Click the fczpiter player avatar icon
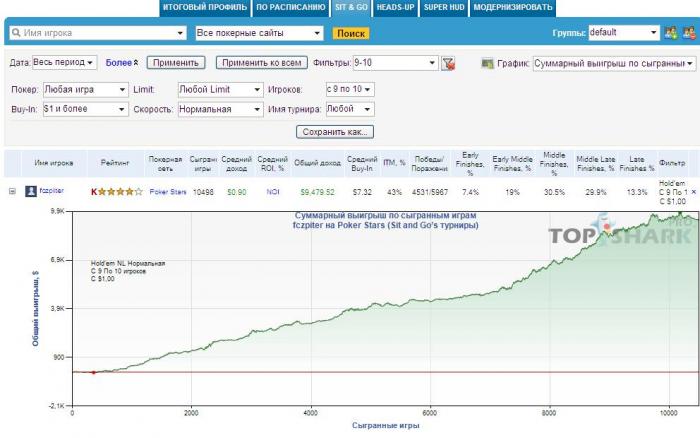 [31, 191]
